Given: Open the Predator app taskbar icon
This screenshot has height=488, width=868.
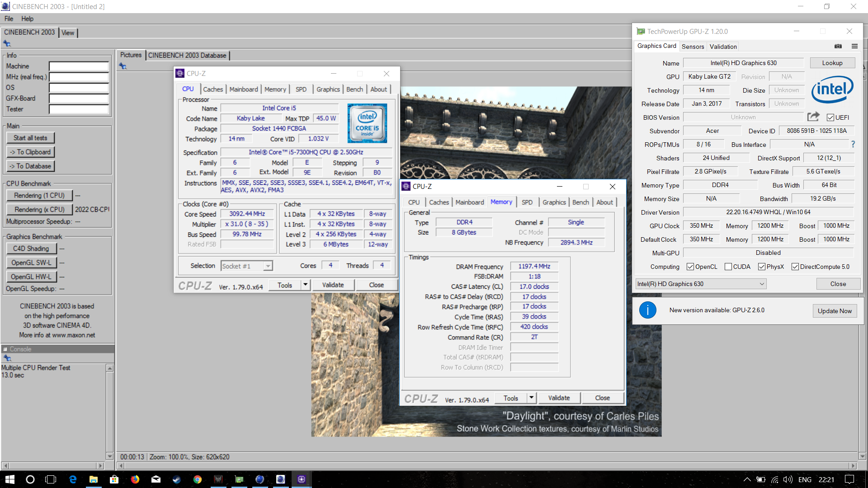Looking at the screenshot, I should (218, 479).
